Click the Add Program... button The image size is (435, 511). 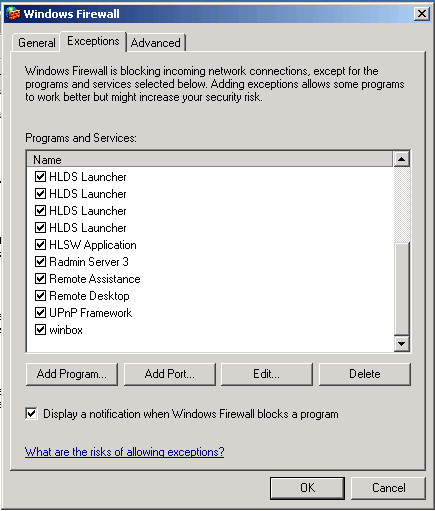[x=72, y=374]
